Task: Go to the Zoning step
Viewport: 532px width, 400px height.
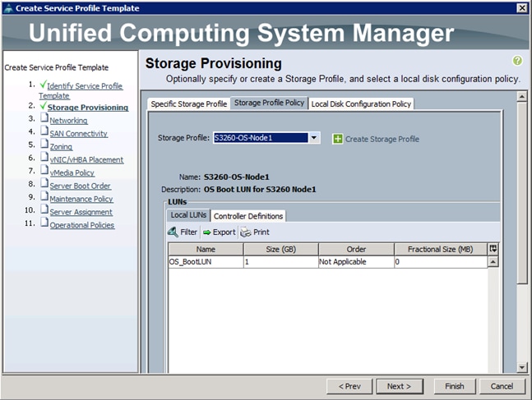Action: pyautogui.click(x=61, y=147)
